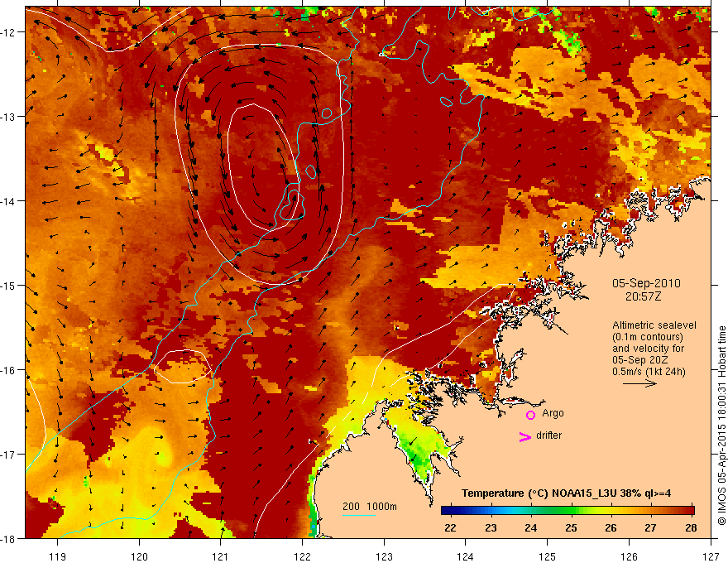Click longitude label 122 on bottom axis
Image resolution: width=728 pixels, height=563 pixels.
(302, 556)
